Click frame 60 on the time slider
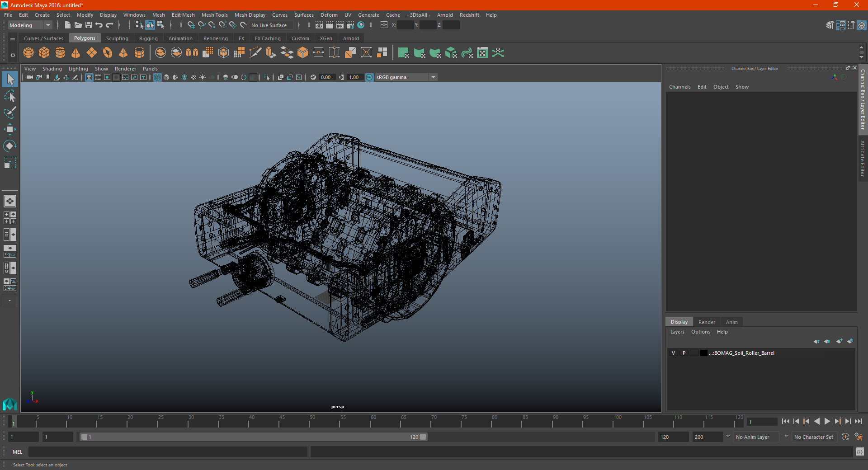This screenshot has height=470, width=868. [370, 422]
